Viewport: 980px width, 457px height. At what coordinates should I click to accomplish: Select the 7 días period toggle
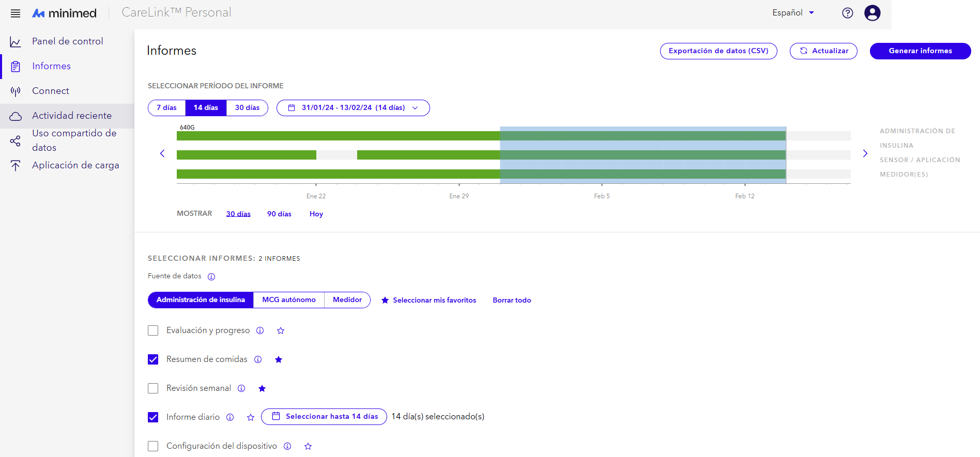pos(166,108)
